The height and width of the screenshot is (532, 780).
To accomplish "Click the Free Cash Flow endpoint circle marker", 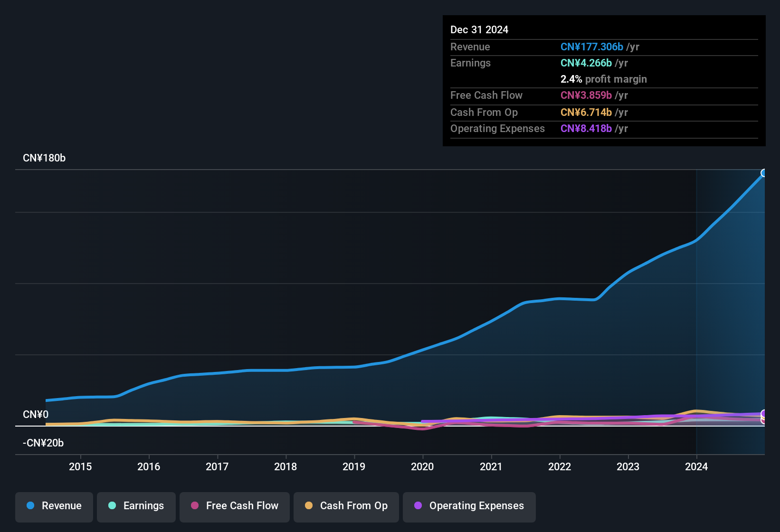I will (763, 421).
